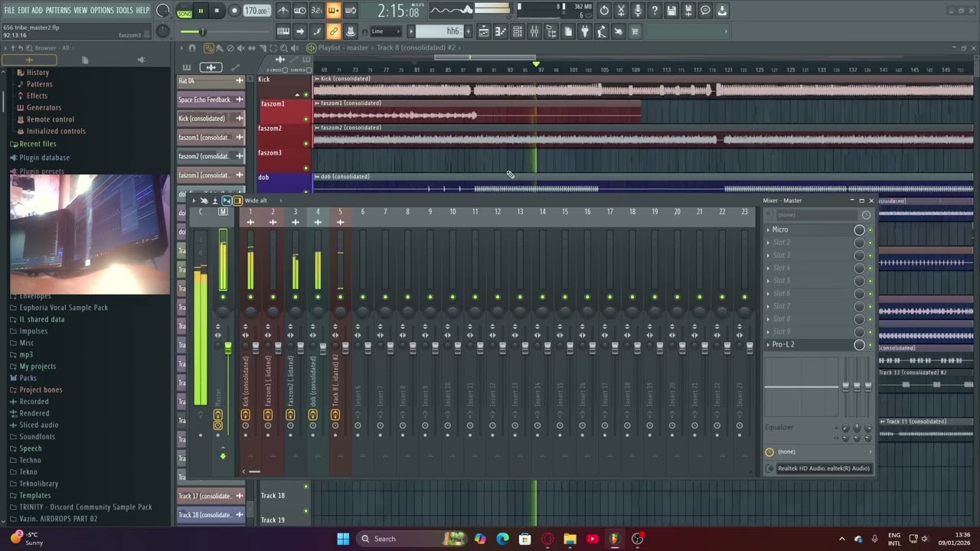Open mixer output Realtek HD Audio dropdown
The image size is (980, 551).
coord(824,468)
